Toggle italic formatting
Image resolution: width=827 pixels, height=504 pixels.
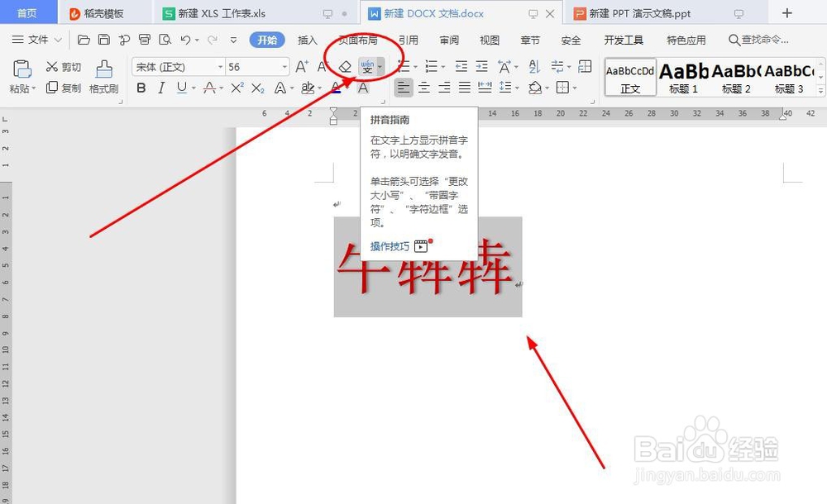[x=161, y=88]
